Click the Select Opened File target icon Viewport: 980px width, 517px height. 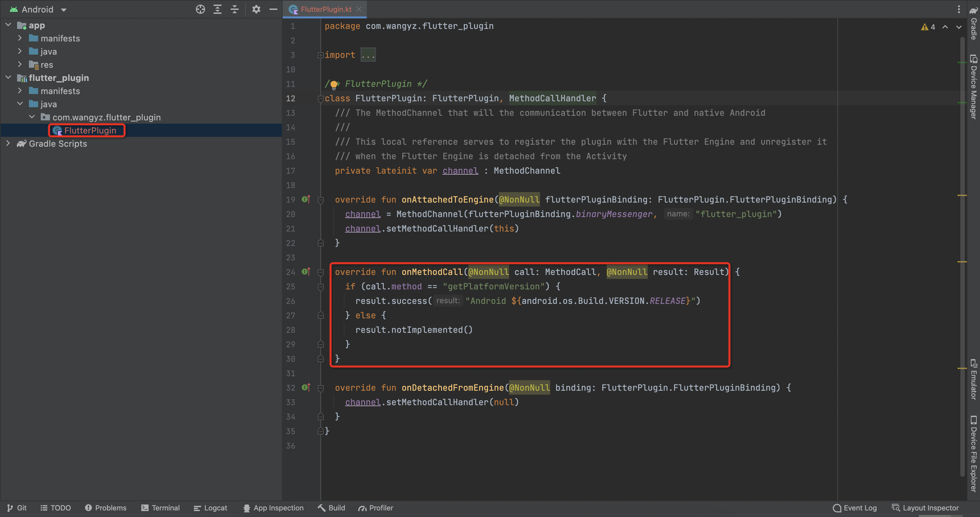coord(200,9)
